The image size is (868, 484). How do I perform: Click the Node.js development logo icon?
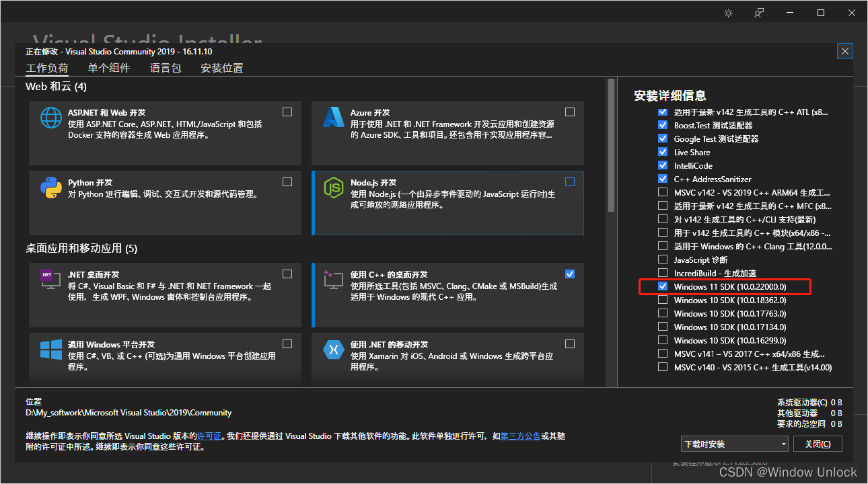tap(334, 188)
